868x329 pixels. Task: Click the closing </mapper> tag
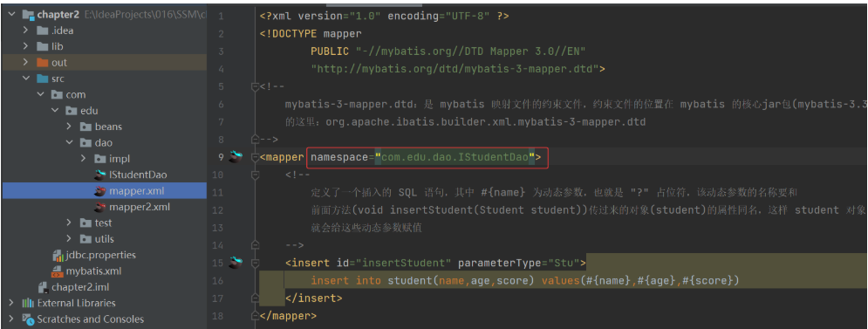click(x=289, y=316)
